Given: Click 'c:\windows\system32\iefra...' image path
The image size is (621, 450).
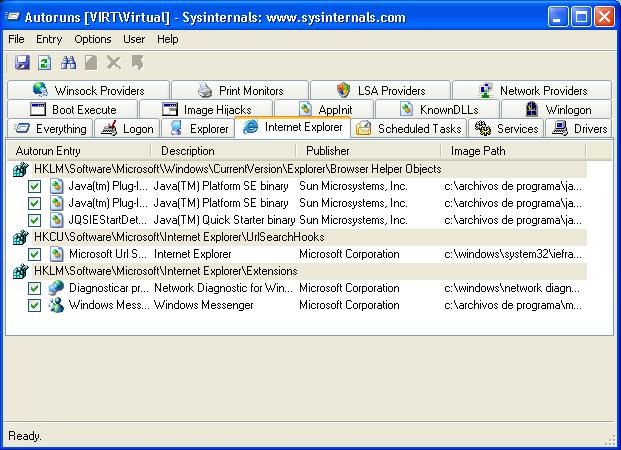Looking at the screenshot, I should pos(513,254).
